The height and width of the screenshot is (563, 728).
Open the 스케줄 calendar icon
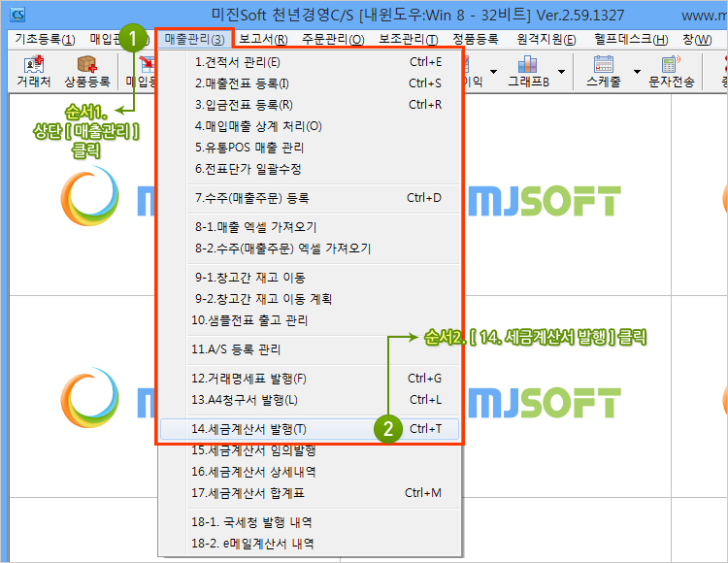coord(603,72)
